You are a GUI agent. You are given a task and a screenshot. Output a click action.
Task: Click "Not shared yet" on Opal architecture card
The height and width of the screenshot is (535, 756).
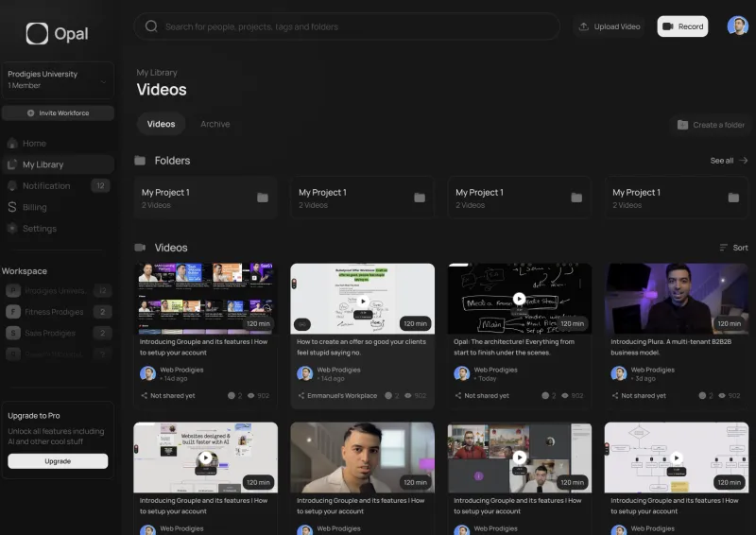coord(487,396)
